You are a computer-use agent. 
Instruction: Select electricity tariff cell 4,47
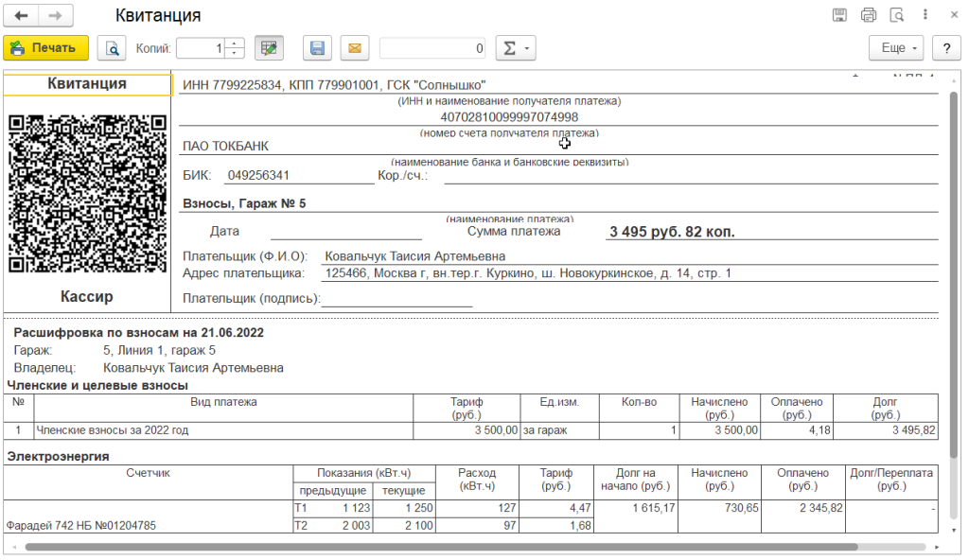[556, 508]
